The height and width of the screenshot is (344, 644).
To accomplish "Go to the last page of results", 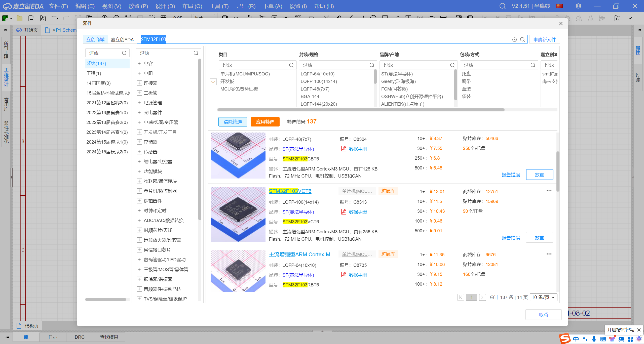I will point(482,297).
